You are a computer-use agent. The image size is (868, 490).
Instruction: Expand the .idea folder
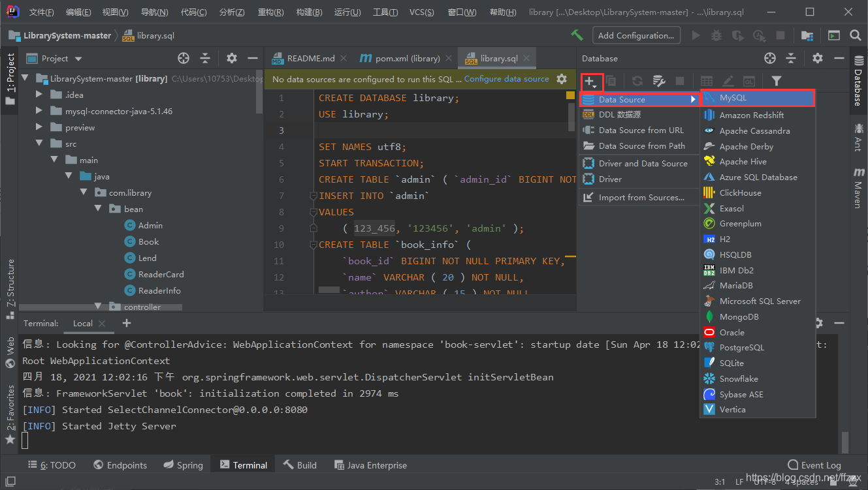(x=40, y=95)
